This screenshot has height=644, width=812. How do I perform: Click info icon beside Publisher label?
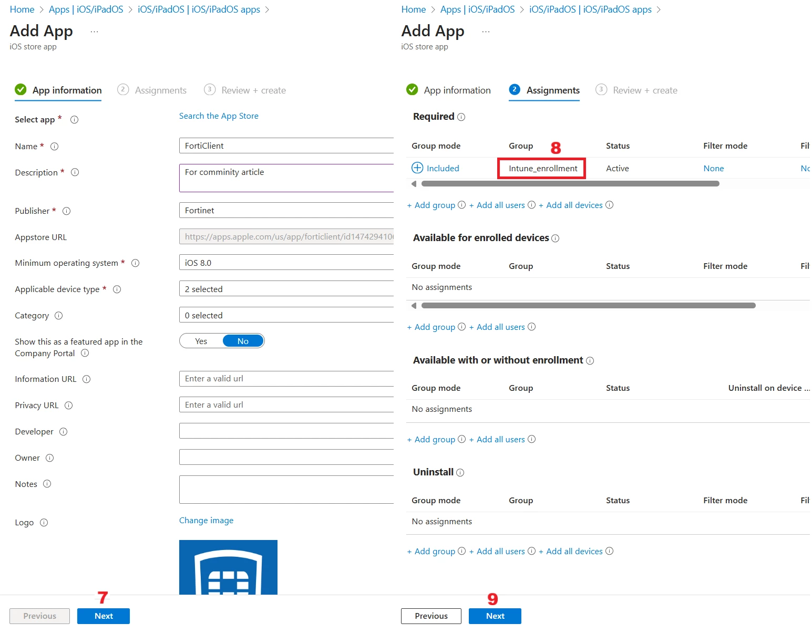click(66, 211)
